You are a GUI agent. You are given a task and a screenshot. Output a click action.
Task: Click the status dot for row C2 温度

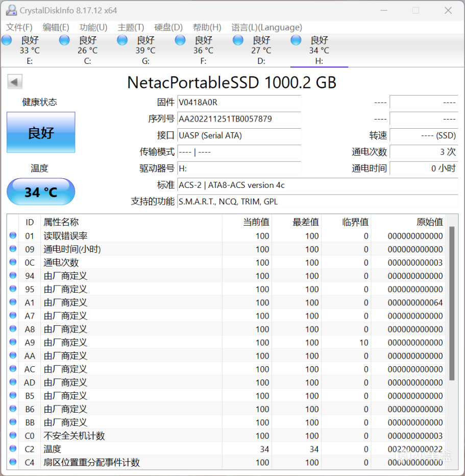(x=13, y=449)
